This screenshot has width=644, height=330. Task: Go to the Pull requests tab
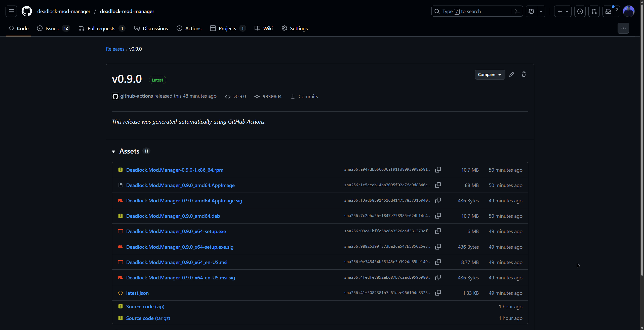(x=101, y=28)
